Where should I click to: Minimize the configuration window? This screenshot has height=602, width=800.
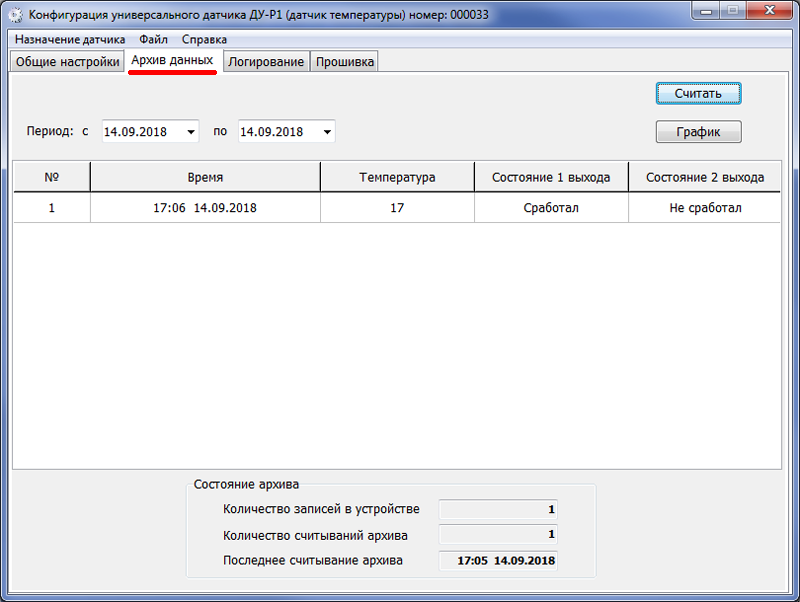pyautogui.click(x=706, y=11)
